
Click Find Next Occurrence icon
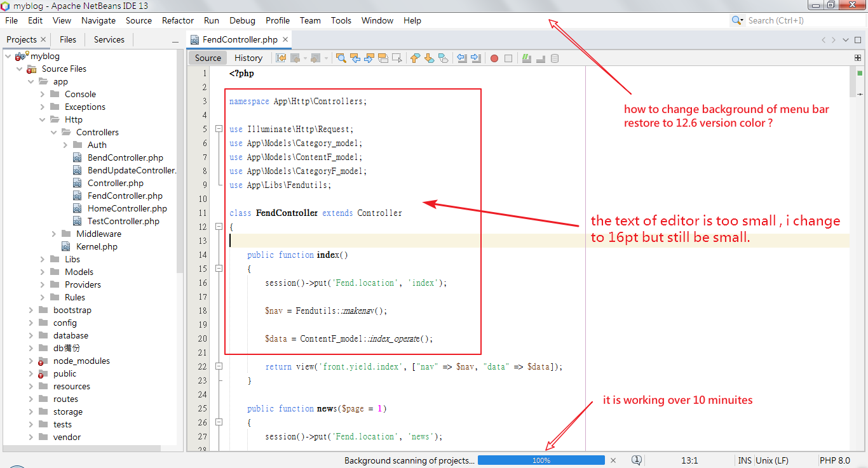(x=369, y=58)
